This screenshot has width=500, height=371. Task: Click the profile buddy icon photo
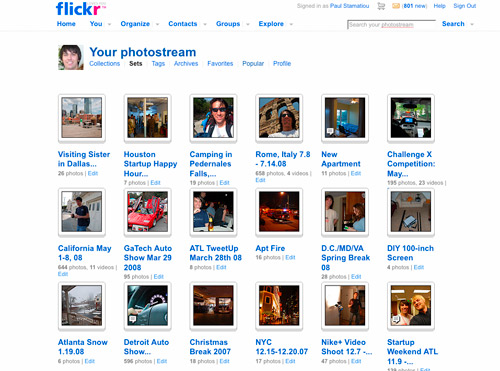[x=71, y=57]
